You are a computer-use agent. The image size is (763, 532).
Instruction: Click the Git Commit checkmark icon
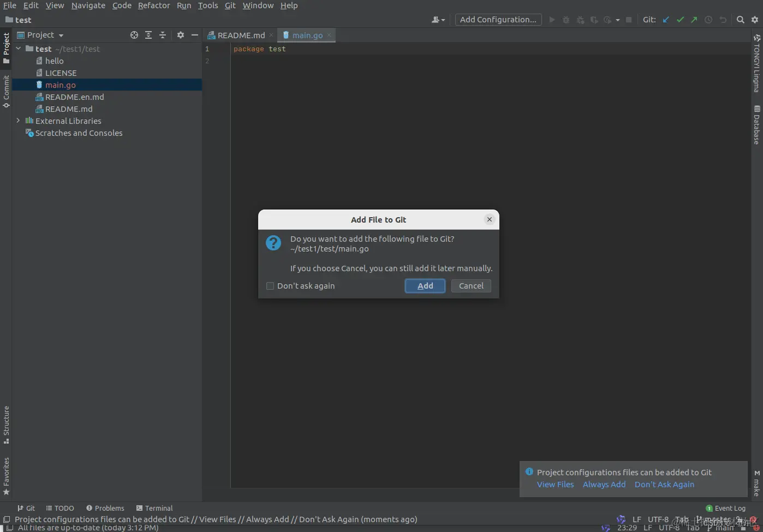[680, 20]
